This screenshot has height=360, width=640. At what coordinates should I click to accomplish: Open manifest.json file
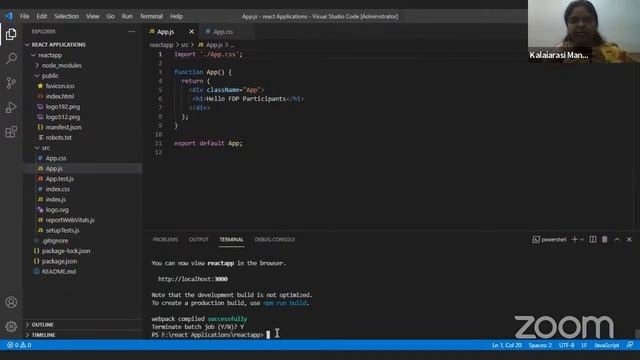tap(63, 127)
